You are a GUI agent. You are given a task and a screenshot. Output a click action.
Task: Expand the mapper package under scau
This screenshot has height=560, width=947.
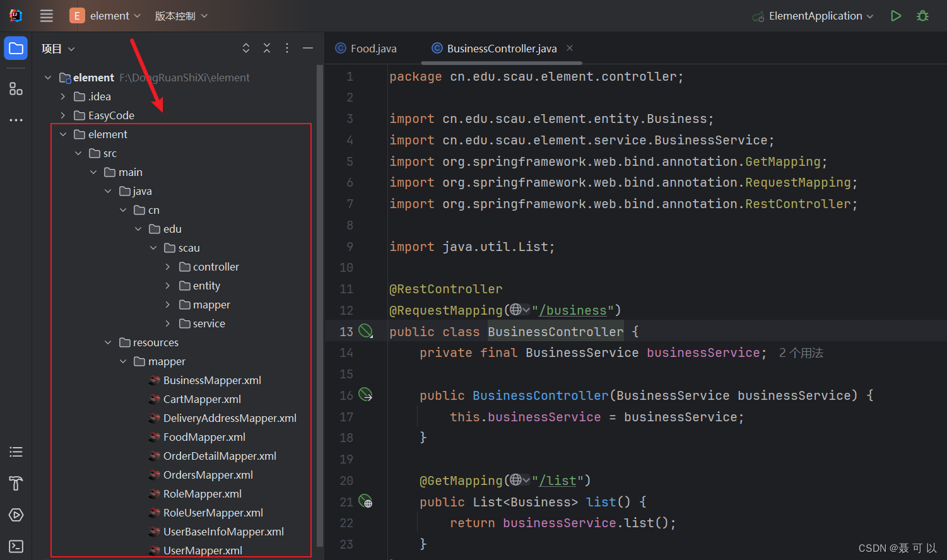[168, 305]
